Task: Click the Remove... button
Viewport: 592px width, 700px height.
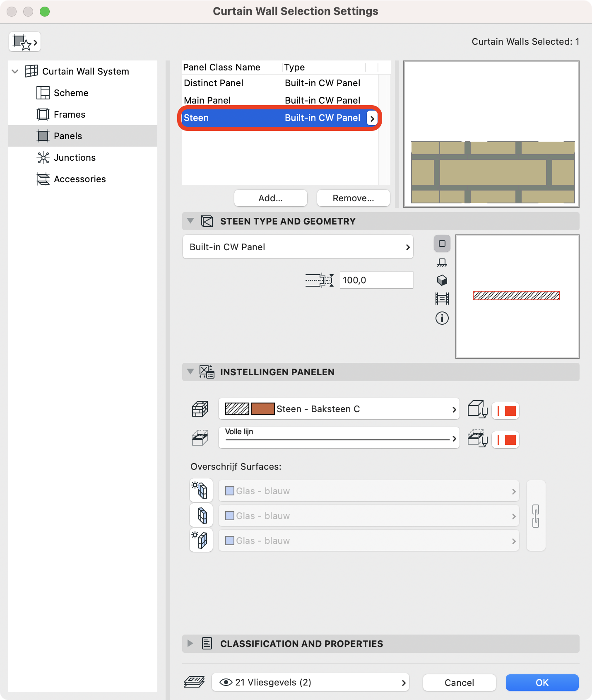Action: click(354, 198)
